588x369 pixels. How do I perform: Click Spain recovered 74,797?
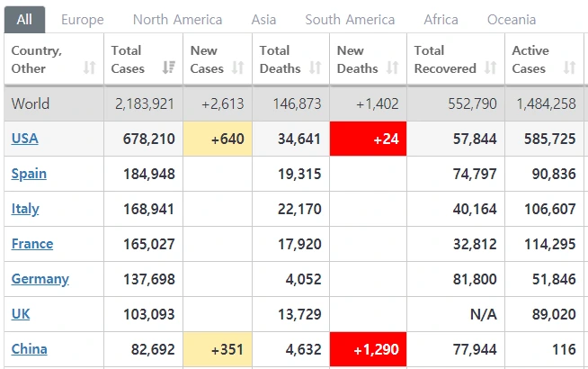475,175
